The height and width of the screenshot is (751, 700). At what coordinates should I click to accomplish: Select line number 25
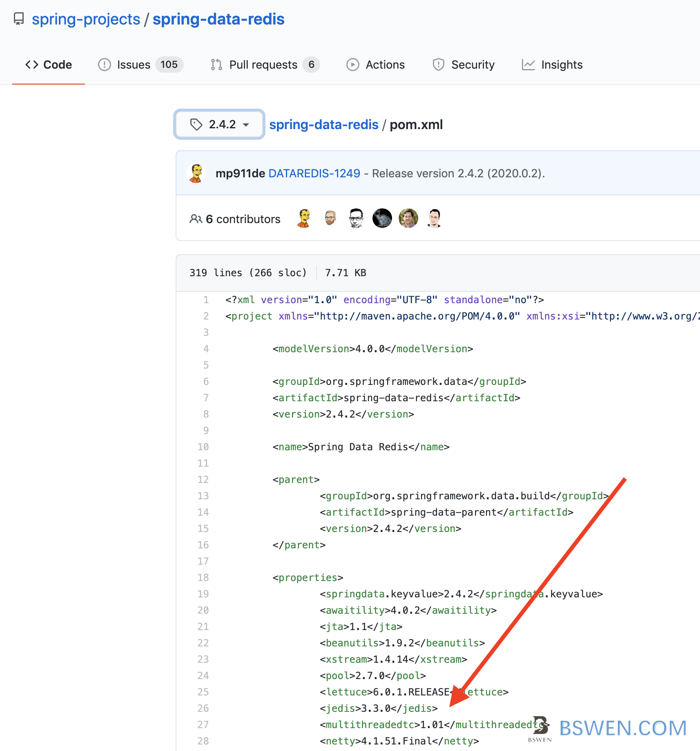tap(203, 692)
